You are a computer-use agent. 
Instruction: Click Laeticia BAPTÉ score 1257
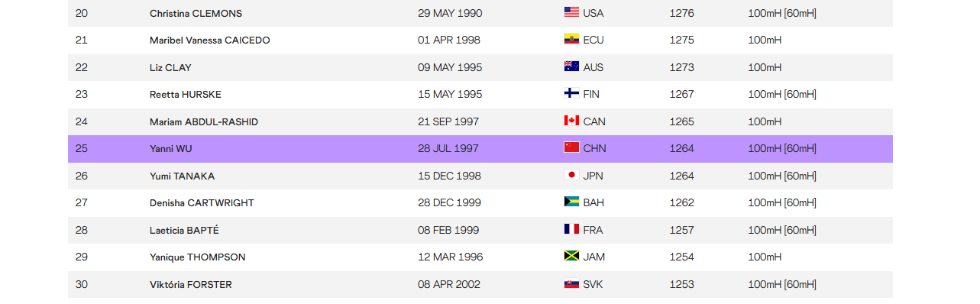click(681, 230)
